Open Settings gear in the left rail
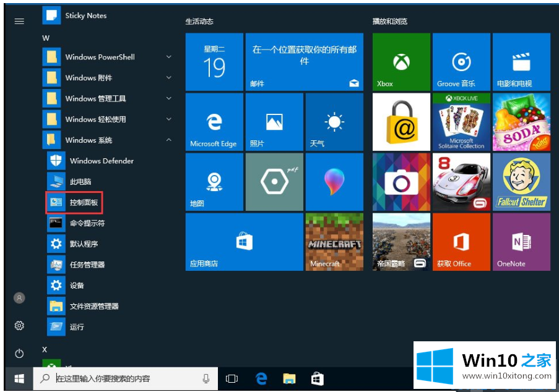Image resolution: width=559 pixels, height=392 pixels. click(19, 325)
